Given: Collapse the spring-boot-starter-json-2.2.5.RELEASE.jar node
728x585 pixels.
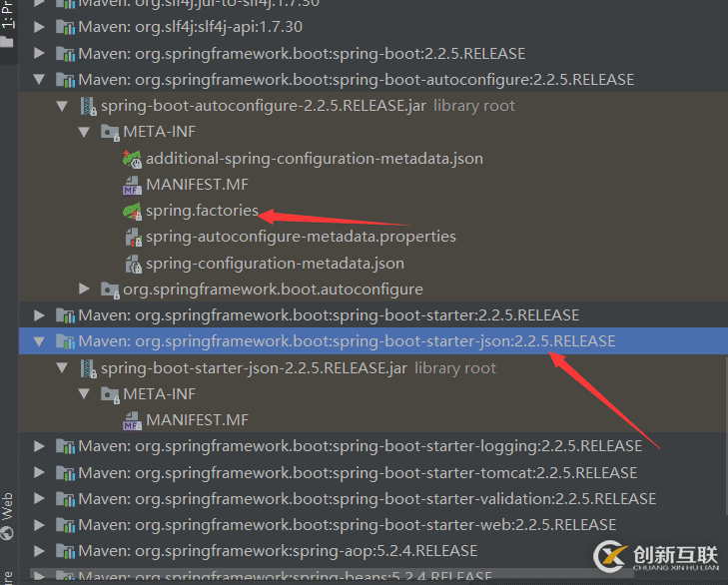Looking at the screenshot, I should (x=62, y=368).
